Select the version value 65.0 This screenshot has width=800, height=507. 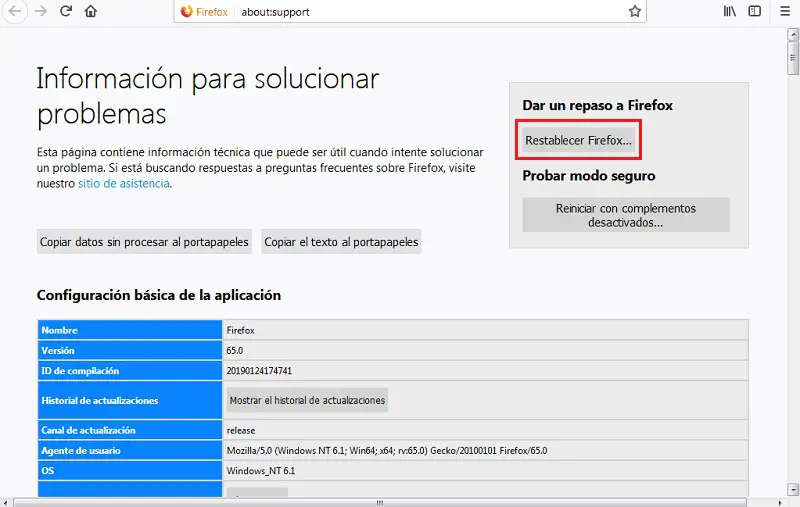pyautogui.click(x=235, y=351)
